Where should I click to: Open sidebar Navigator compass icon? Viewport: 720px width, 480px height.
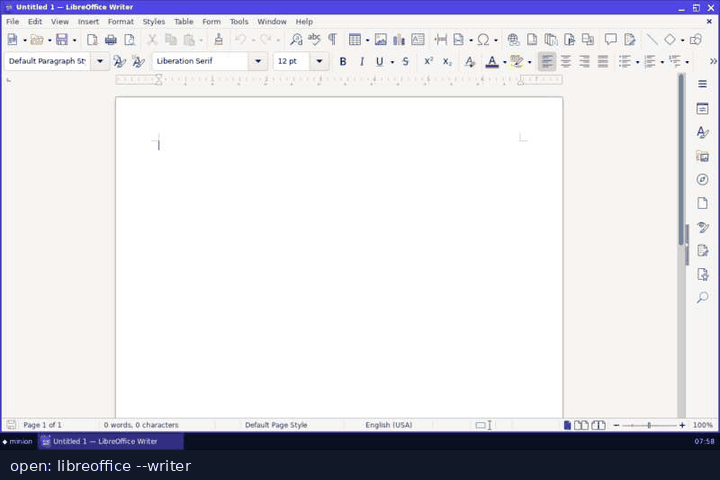point(702,180)
